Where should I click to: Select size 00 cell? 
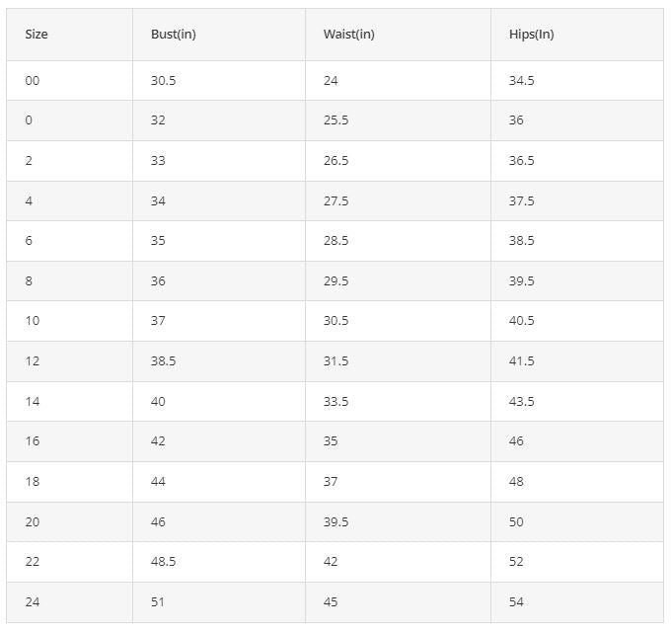tap(69, 81)
